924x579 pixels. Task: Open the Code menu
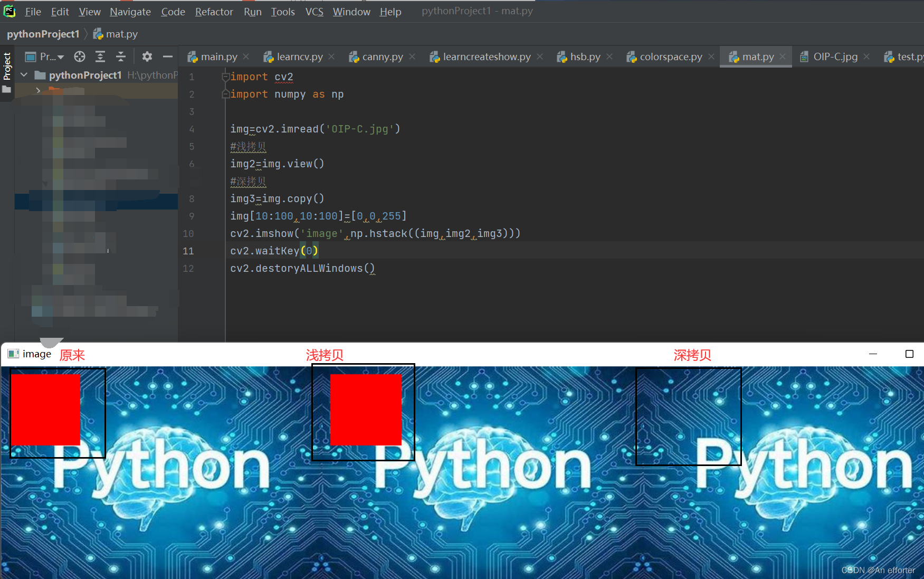click(173, 12)
